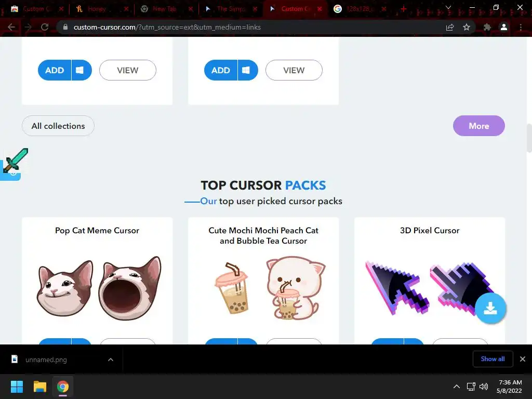The height and width of the screenshot is (399, 532).
Task: Open the Chrome profile avatar
Action: point(504,27)
